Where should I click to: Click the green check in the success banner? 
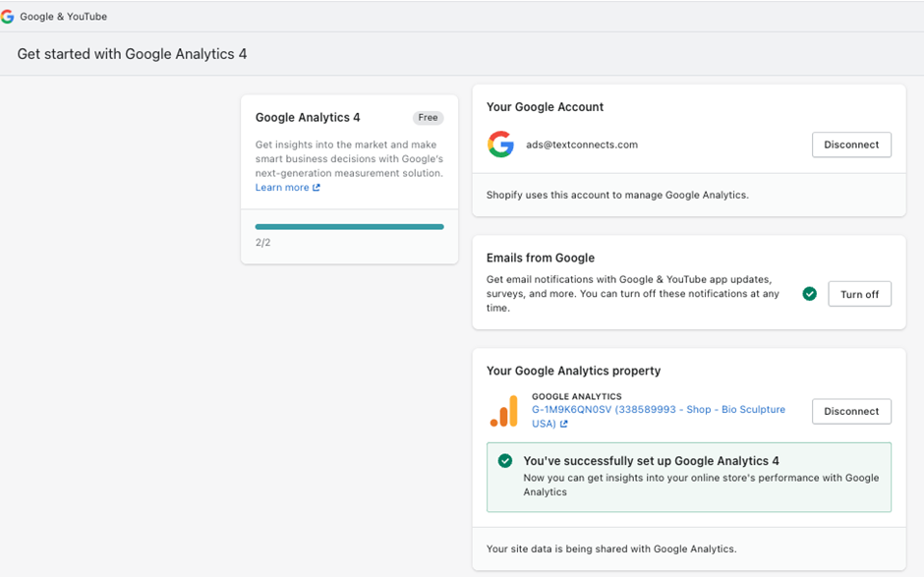[x=505, y=461]
